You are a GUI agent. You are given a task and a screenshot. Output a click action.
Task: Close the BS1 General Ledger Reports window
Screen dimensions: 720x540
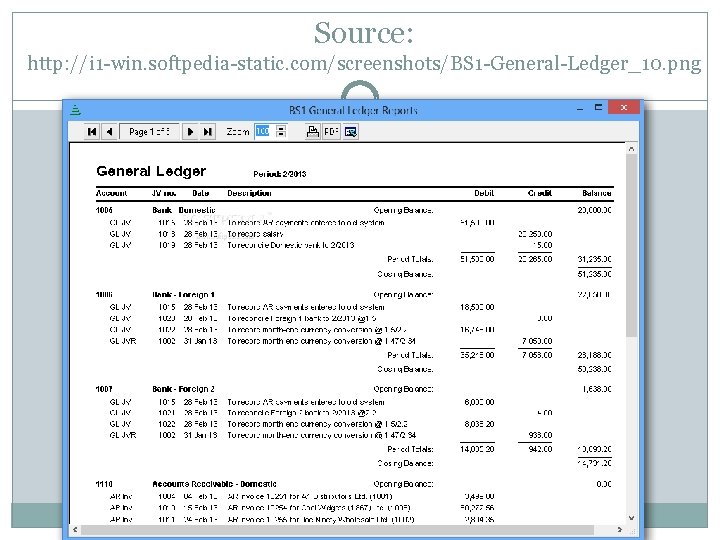pyautogui.click(x=624, y=107)
